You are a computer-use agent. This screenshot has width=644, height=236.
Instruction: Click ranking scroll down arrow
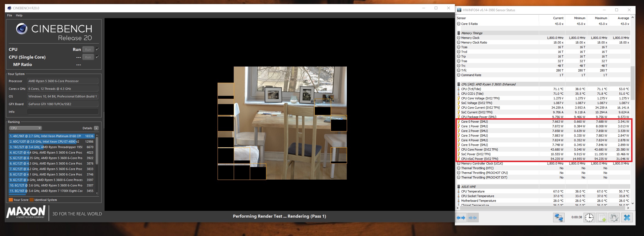(x=97, y=193)
